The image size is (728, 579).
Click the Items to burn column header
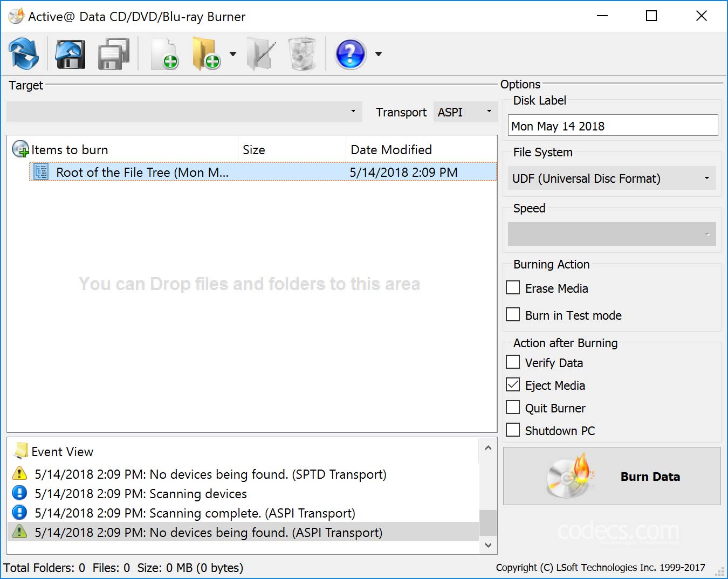click(x=123, y=149)
